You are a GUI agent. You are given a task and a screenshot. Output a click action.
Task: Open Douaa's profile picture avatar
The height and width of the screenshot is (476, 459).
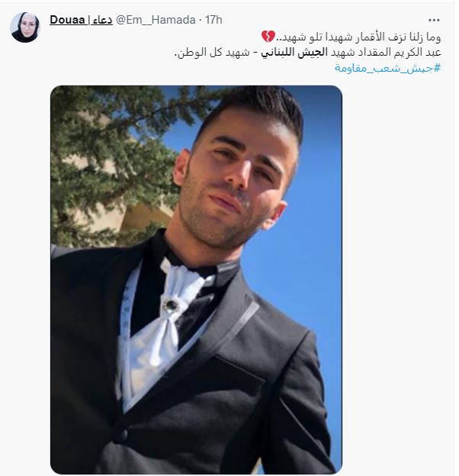click(25, 27)
